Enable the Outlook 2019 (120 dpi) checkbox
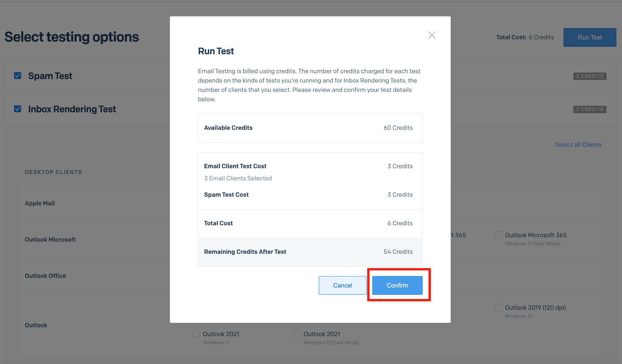Screen dimensions: 622x364 (499, 307)
